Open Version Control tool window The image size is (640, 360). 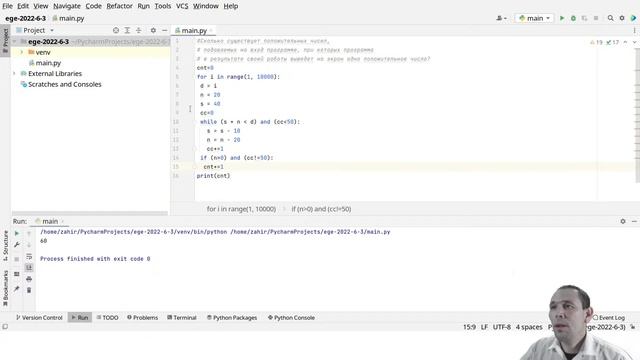point(39,318)
